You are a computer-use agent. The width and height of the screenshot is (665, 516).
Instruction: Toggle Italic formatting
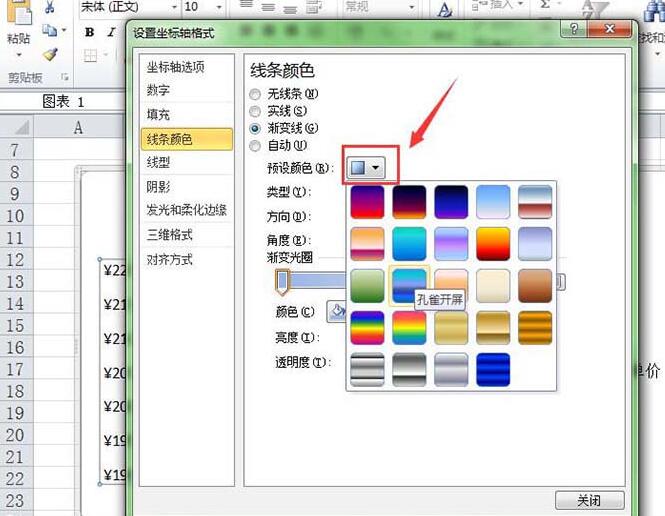pos(111,32)
